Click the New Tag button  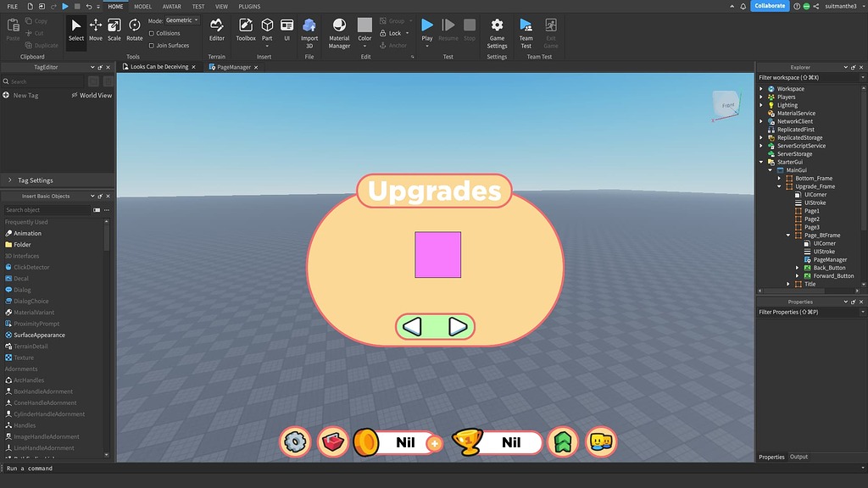(19, 95)
